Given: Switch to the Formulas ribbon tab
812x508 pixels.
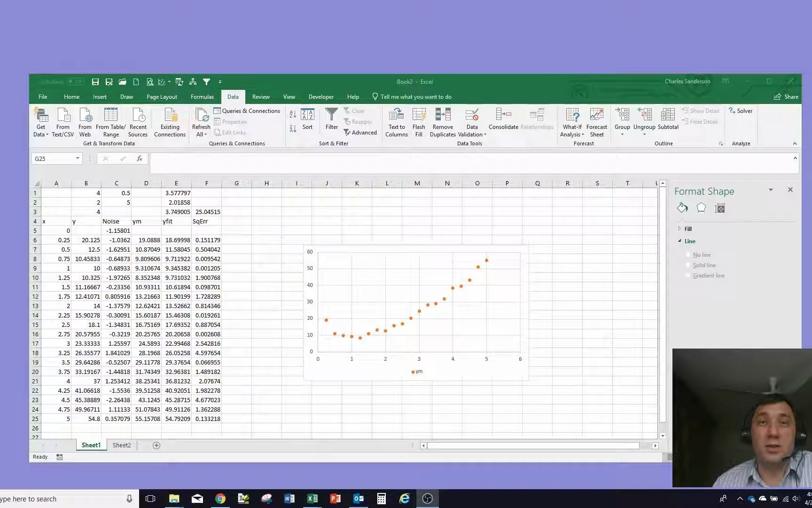Looking at the screenshot, I should [202, 96].
